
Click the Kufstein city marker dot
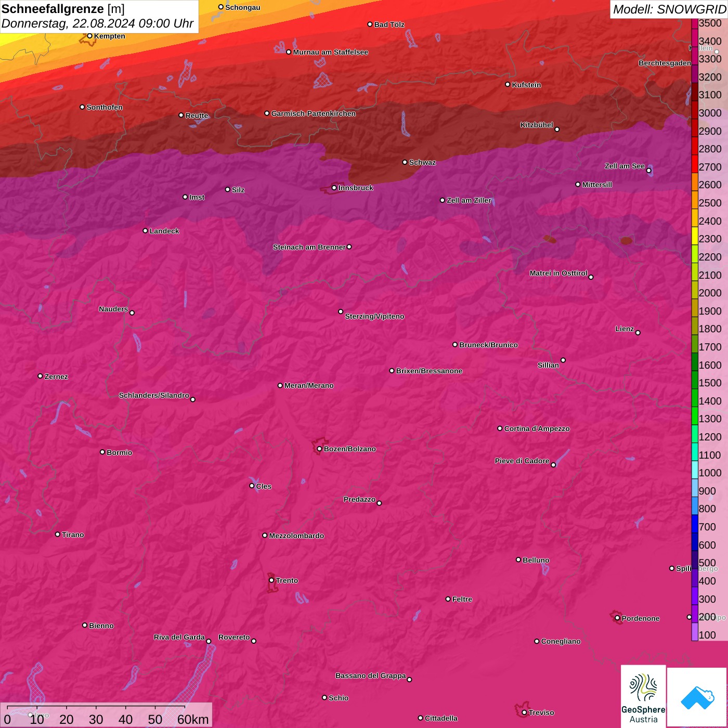(x=508, y=84)
